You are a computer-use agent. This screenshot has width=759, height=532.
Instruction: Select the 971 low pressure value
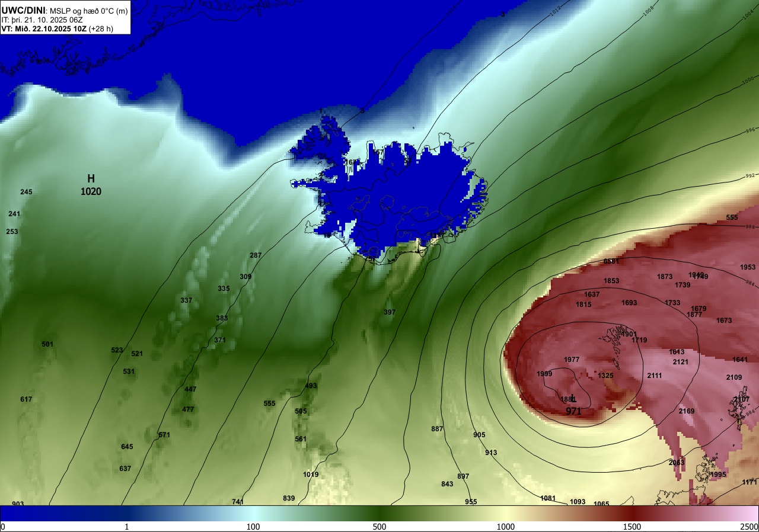pyautogui.click(x=573, y=411)
